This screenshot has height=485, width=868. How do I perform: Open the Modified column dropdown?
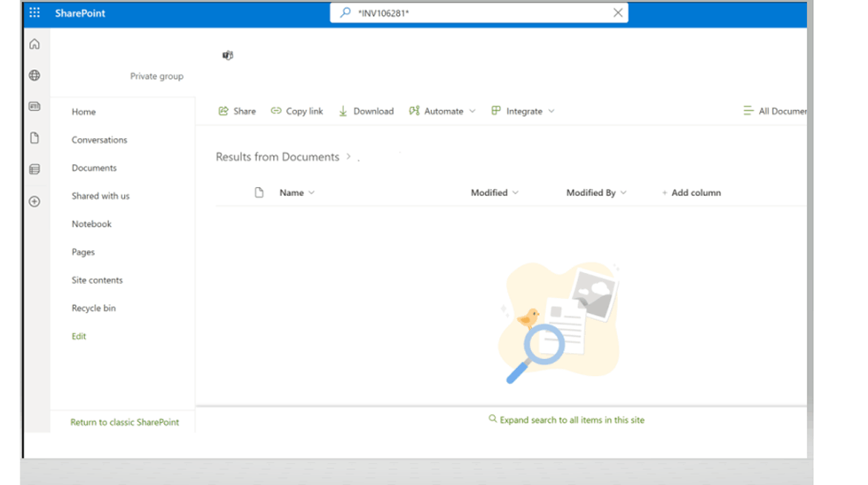(x=495, y=192)
